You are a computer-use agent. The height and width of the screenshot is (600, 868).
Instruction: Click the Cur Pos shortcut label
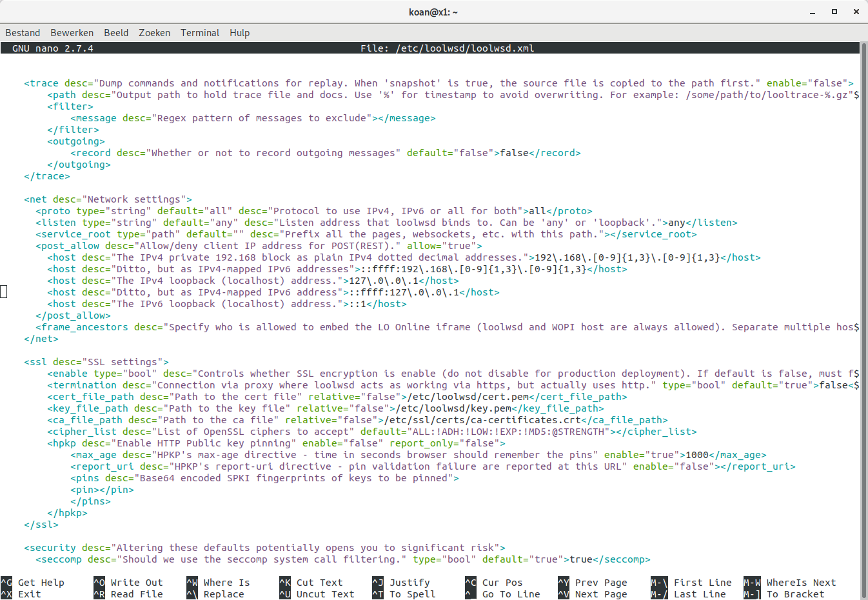502,583
